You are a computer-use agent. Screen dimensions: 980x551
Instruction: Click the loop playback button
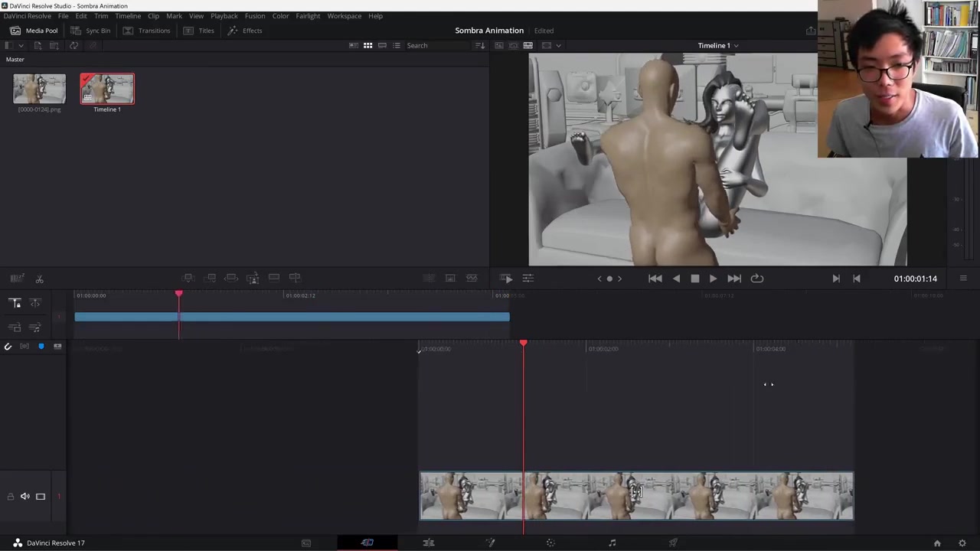(756, 279)
